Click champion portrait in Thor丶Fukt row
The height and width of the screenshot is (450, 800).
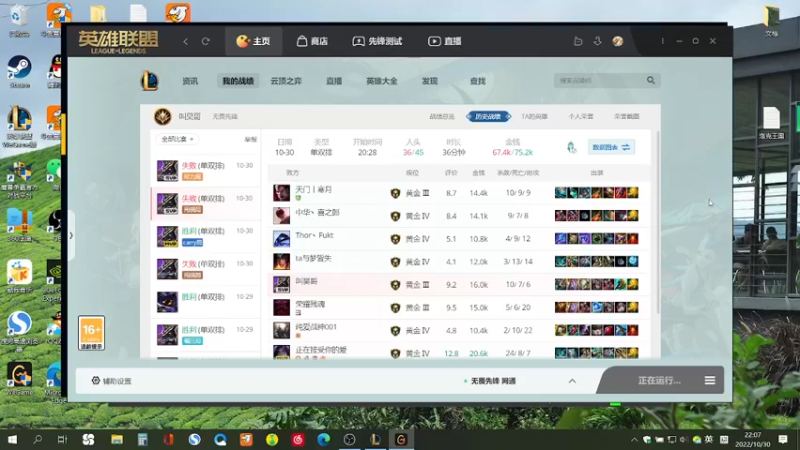tap(281, 239)
